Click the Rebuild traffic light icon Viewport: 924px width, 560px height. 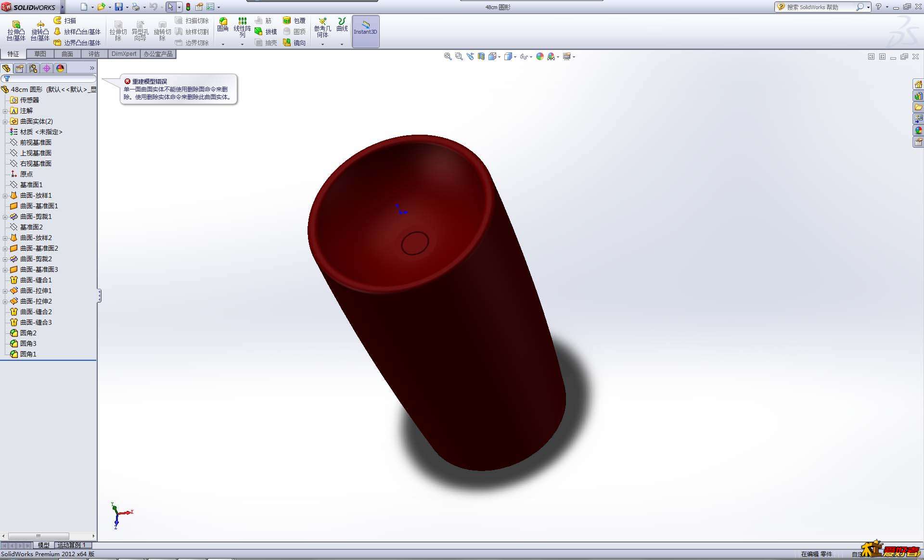[188, 7]
